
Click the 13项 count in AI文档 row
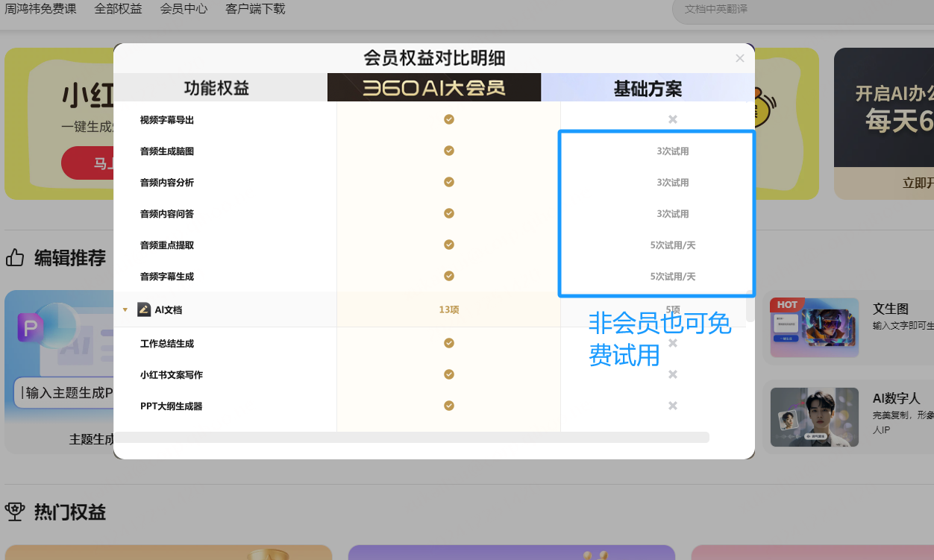pyautogui.click(x=449, y=309)
